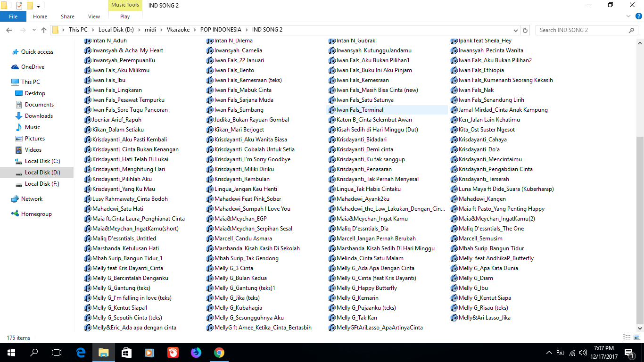Switch to the View ribbon tab

94,16
